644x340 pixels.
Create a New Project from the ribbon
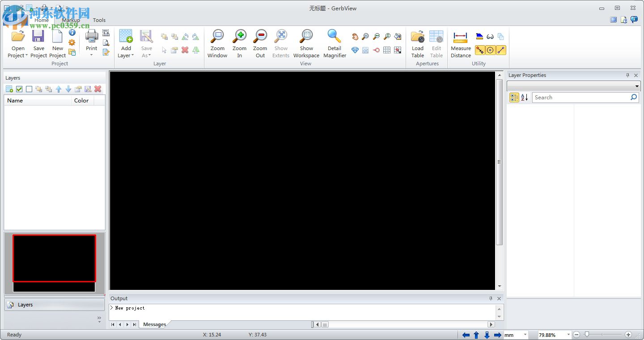tap(57, 44)
